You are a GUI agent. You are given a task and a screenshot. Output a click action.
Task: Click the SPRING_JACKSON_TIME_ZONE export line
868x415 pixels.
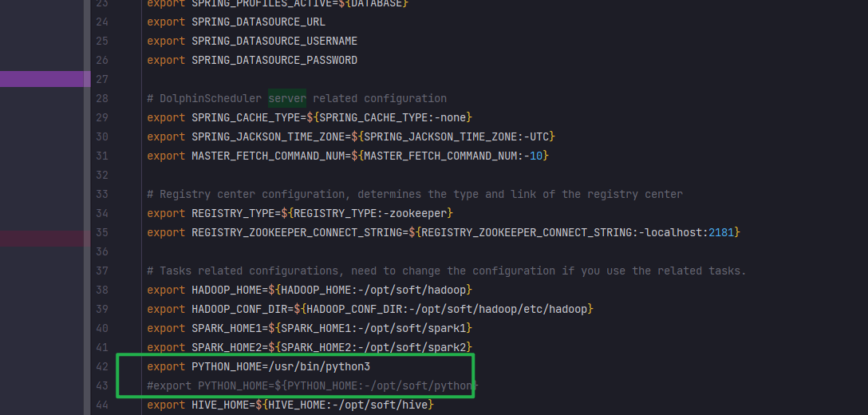351,136
